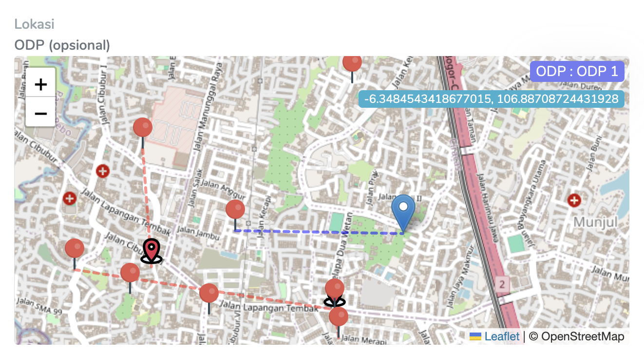644x354 pixels.
Task: Click the ODP : ODP 1 label
Action: click(577, 71)
